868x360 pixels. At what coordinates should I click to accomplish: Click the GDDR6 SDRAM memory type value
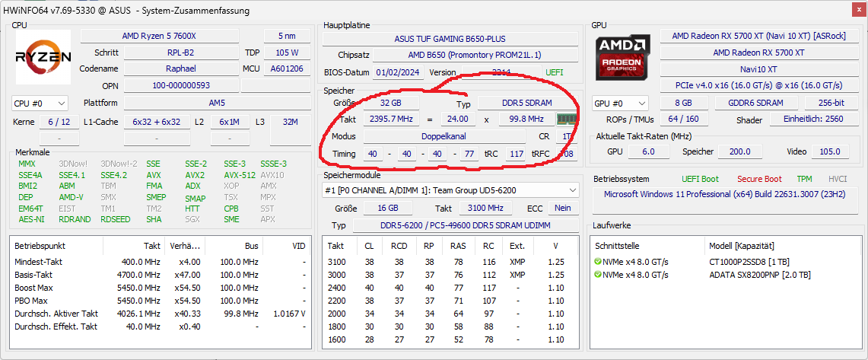pyautogui.click(x=756, y=103)
